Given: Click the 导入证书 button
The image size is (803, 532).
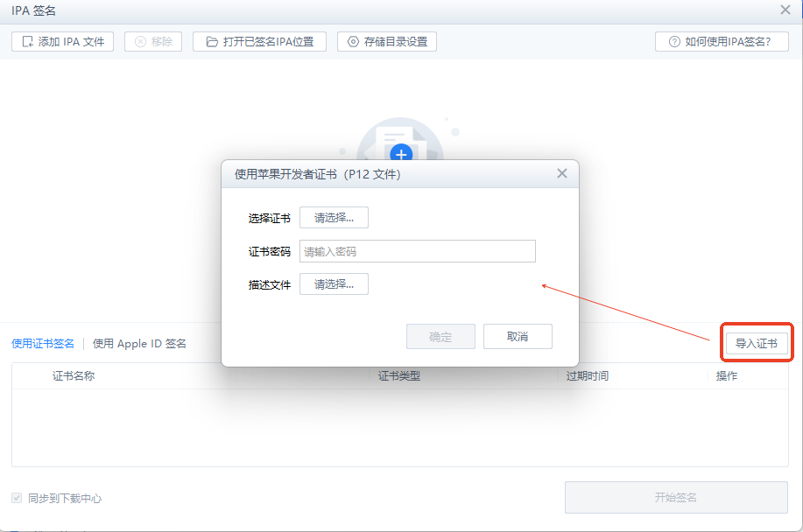Looking at the screenshot, I should (757, 343).
